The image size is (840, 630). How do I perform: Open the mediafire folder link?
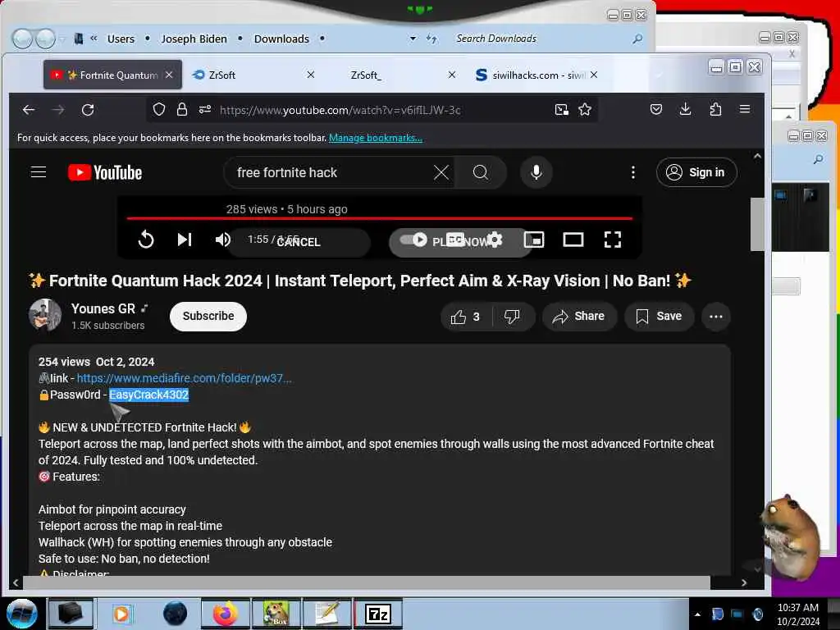tap(185, 378)
